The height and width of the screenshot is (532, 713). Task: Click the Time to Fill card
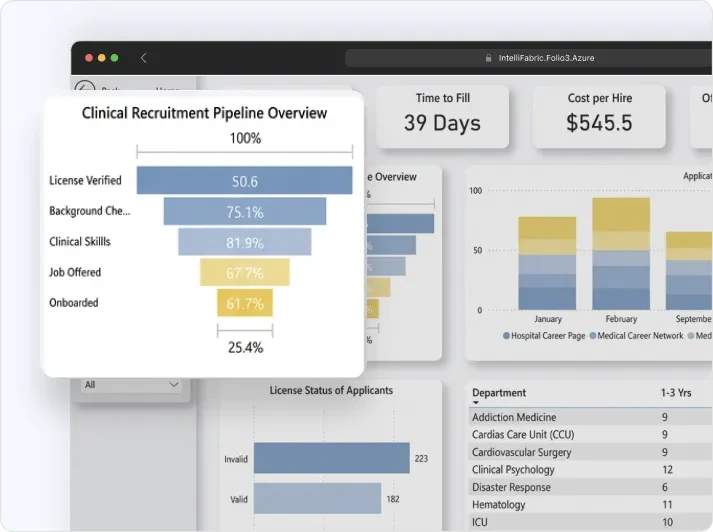click(x=442, y=116)
